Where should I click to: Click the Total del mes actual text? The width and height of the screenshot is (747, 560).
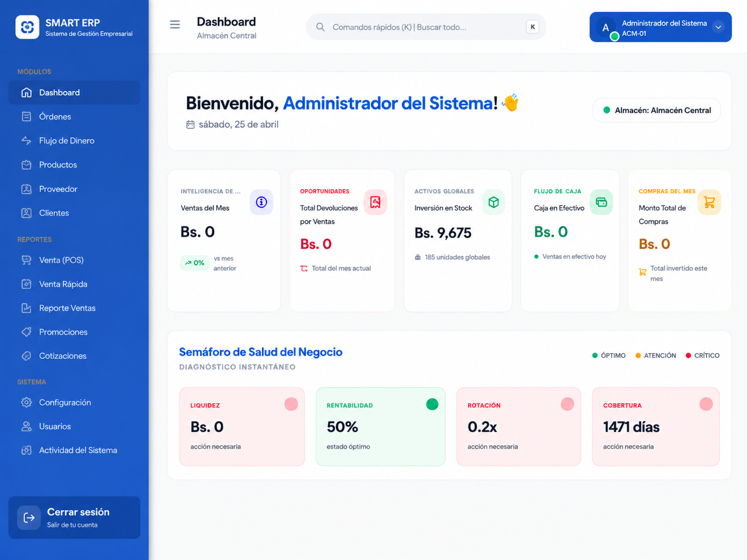[341, 268]
